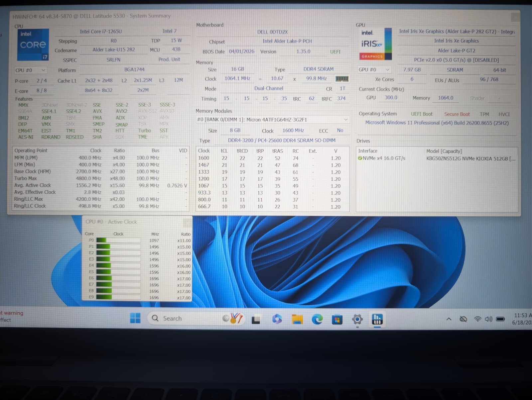
Task: Click the Intel Iris Xe Graphics logo
Action: 375,44
